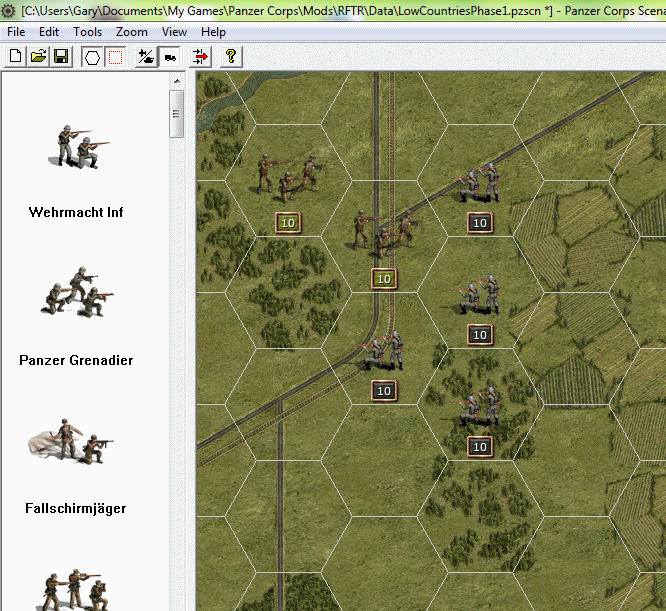This screenshot has height=611, width=666.
Task: Click the yellow question mark help icon
Action: pos(231,57)
